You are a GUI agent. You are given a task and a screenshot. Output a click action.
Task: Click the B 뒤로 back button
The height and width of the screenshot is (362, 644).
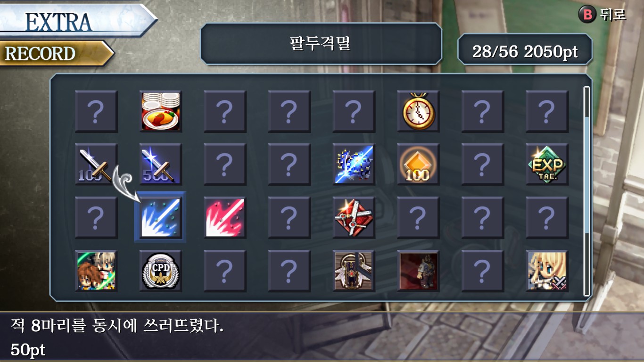[x=602, y=15]
